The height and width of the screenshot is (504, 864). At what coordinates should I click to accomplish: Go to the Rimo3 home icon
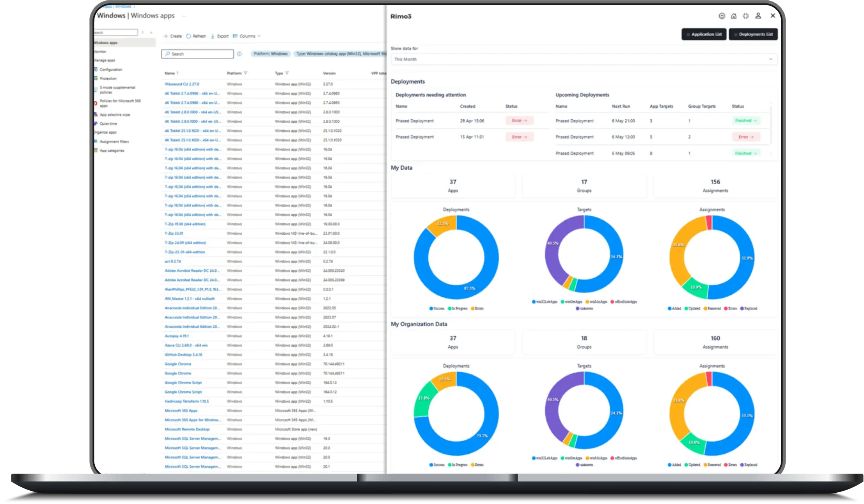pos(734,16)
